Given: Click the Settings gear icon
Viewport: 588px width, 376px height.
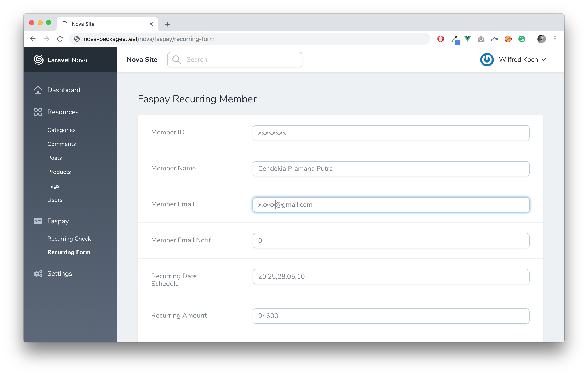Looking at the screenshot, I should point(38,273).
